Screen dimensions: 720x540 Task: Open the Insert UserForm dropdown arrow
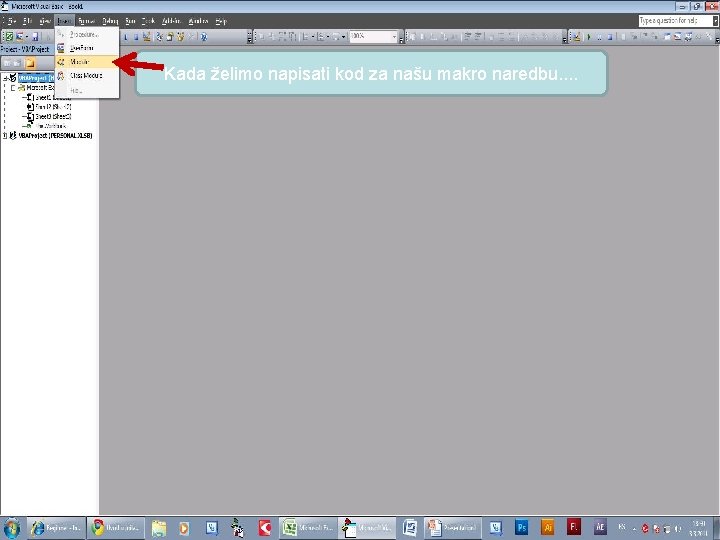click(27, 36)
